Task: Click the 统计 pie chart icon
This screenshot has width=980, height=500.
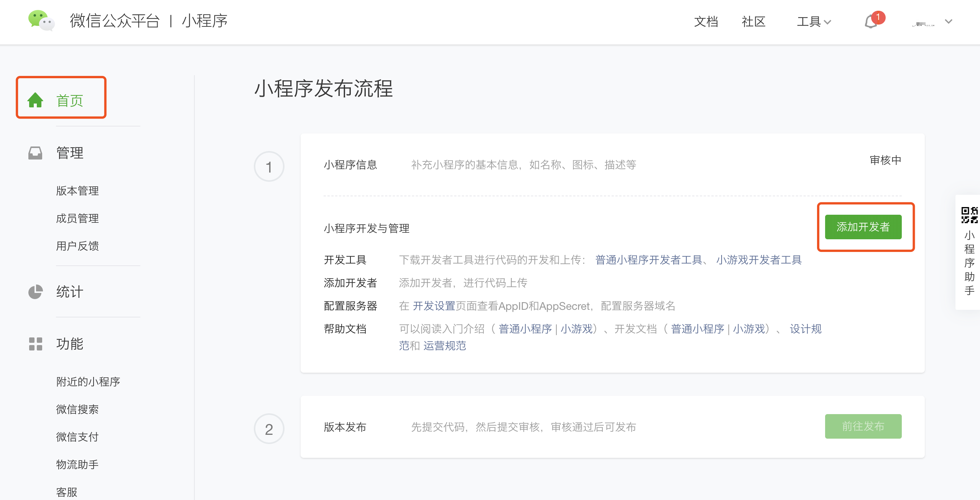Action: click(35, 292)
